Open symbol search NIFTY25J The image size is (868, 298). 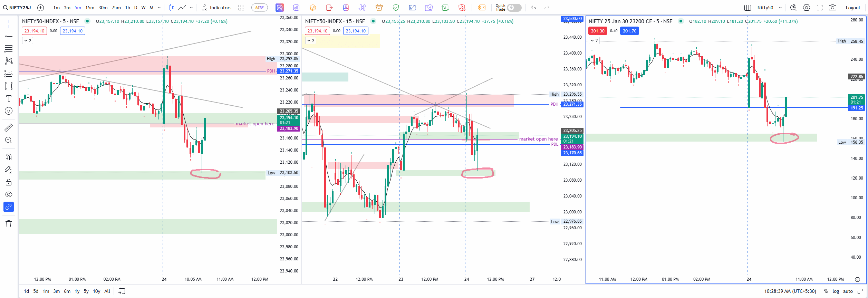17,8
